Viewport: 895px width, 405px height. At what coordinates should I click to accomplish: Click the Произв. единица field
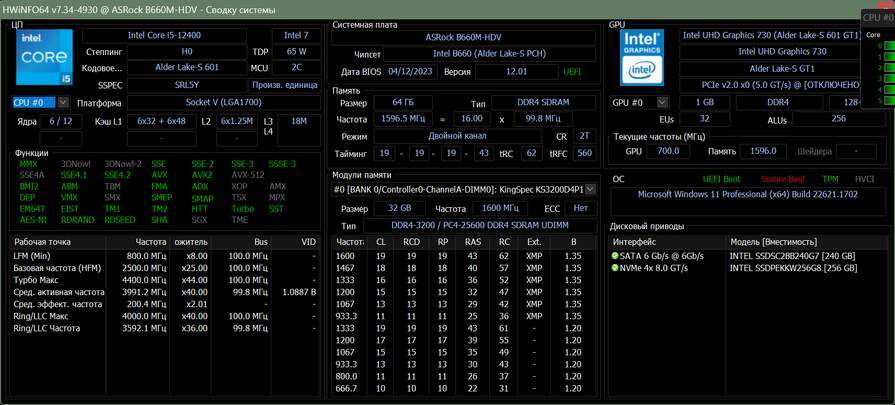pos(284,85)
